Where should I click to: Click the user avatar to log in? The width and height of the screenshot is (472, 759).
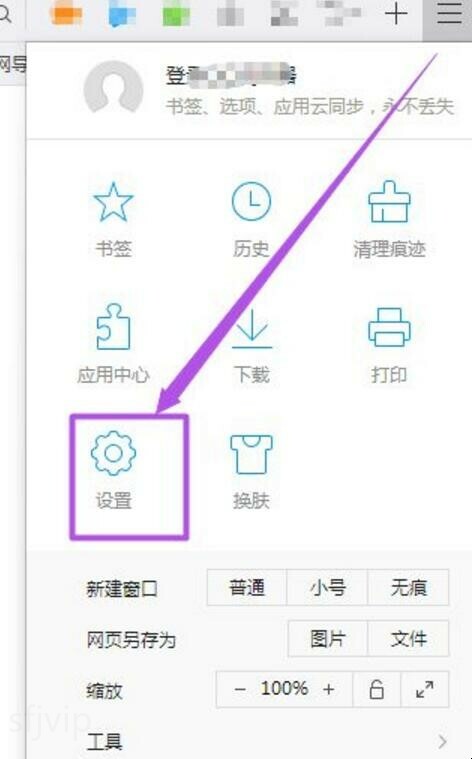[113, 88]
